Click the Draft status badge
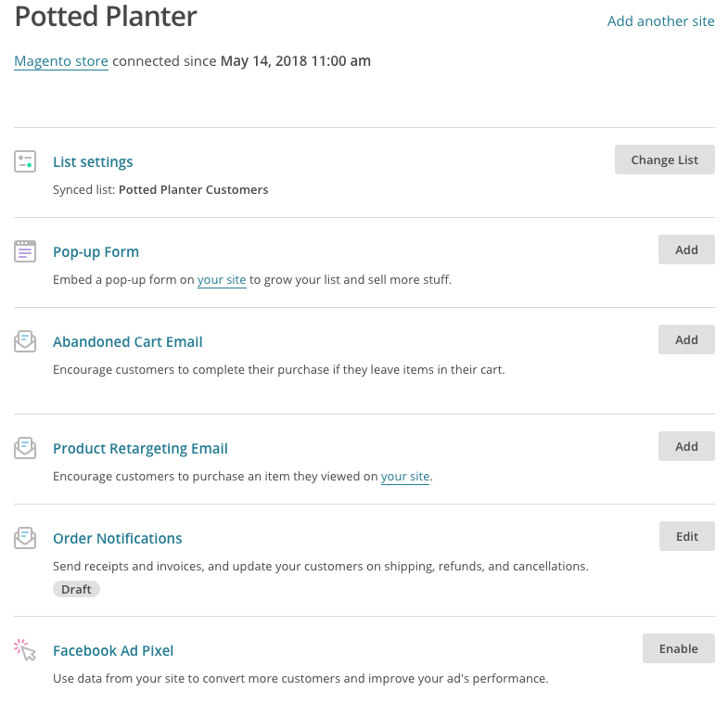728x704 pixels. 76,589
